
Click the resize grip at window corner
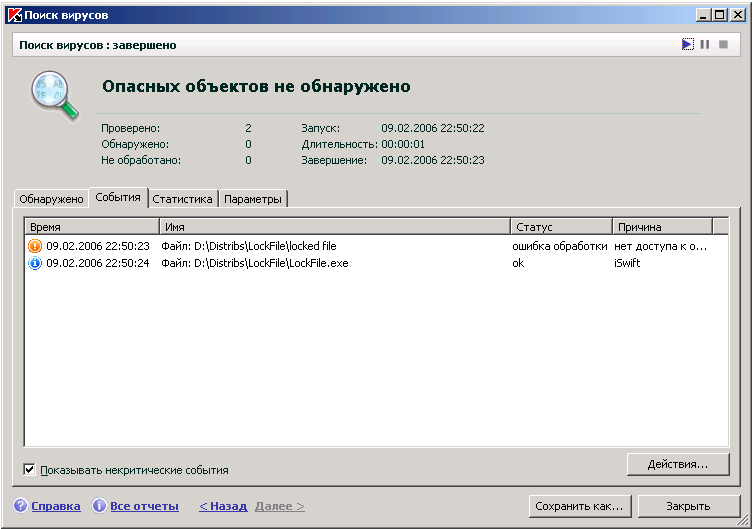tap(742, 520)
